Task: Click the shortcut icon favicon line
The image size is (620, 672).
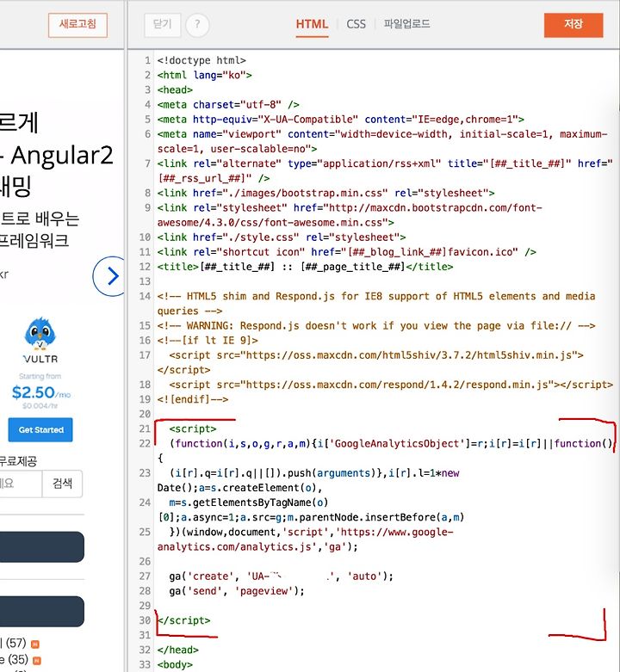Action: coord(346,252)
